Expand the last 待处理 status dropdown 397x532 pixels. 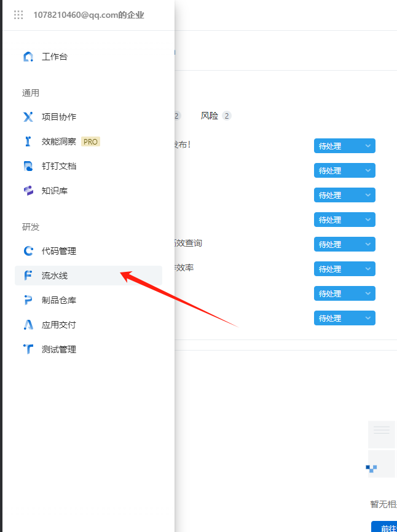click(344, 318)
